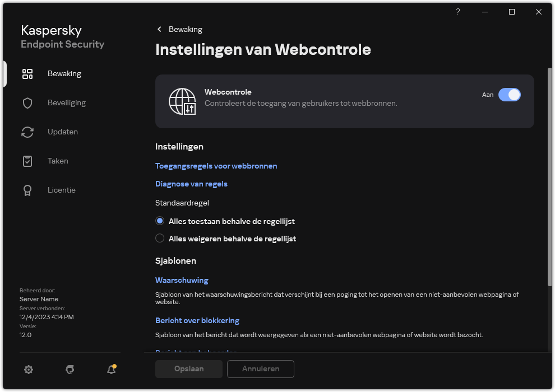Open Bewaking section in the sidebar
555x392 pixels.
click(x=64, y=73)
